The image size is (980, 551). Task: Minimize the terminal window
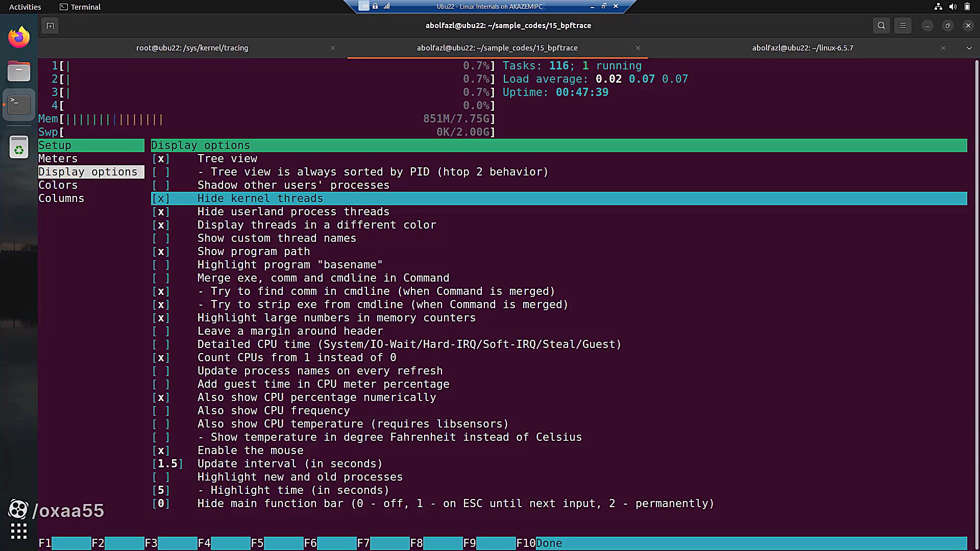(927, 26)
